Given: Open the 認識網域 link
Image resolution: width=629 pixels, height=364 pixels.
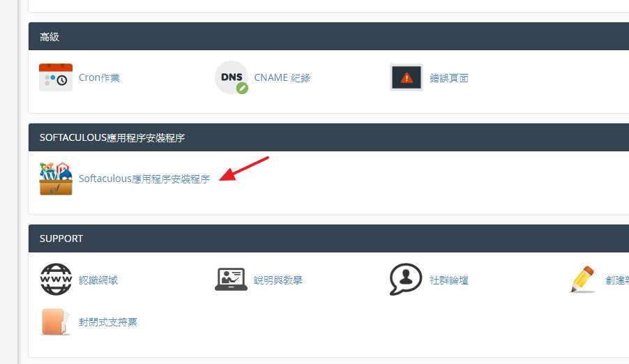Looking at the screenshot, I should (x=98, y=280).
